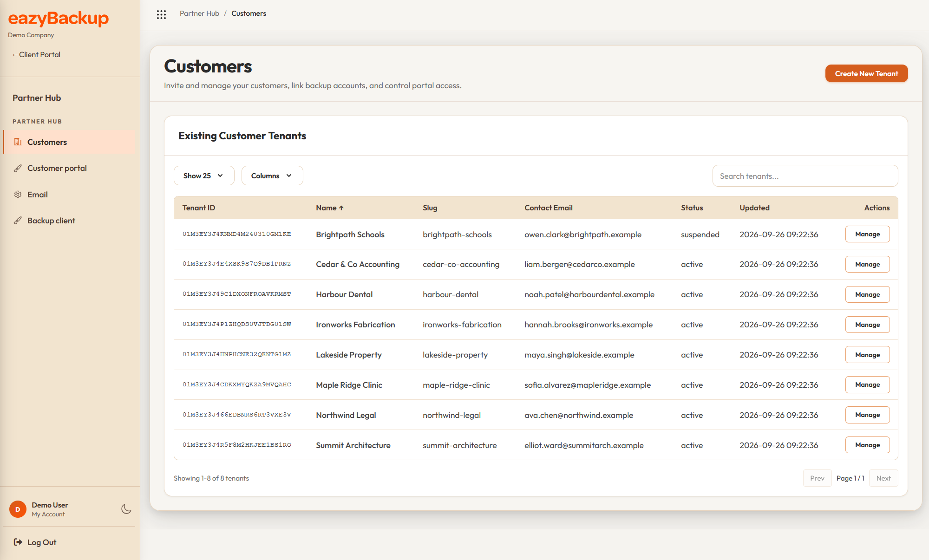Manage Northwind Legal tenant

(x=867, y=415)
